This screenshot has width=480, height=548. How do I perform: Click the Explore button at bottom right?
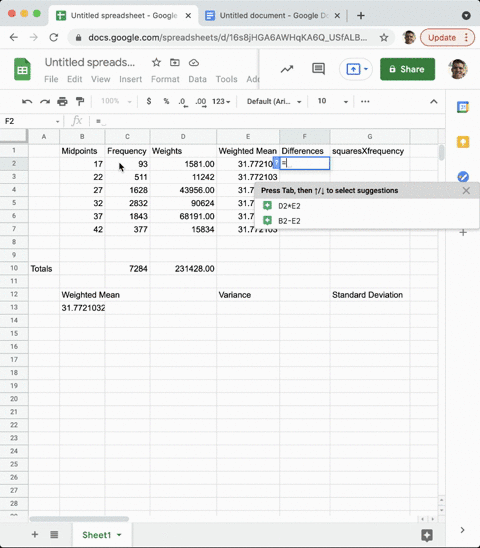click(427, 535)
